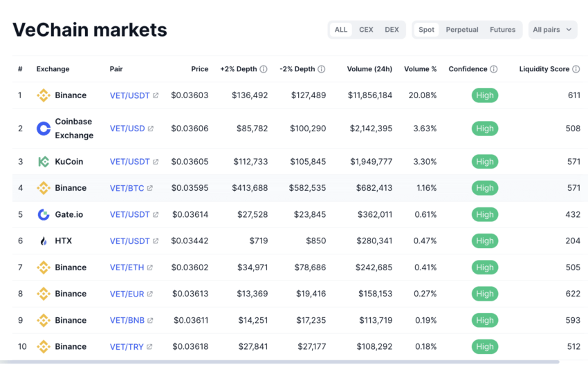Open the VET/EUR pair link
Image resolution: width=588 pixels, height=376 pixels.
tap(127, 294)
